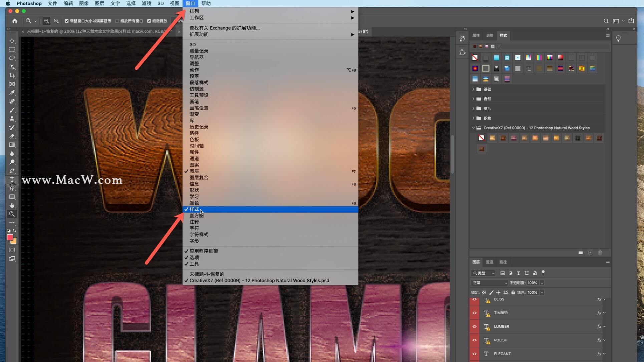Select 直方图 from the window menu

coord(197,215)
